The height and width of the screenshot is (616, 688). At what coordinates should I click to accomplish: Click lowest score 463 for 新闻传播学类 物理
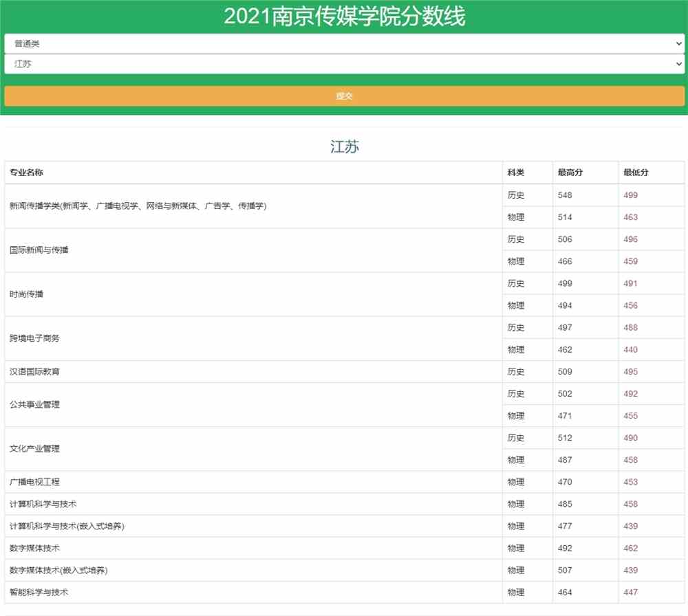click(630, 217)
